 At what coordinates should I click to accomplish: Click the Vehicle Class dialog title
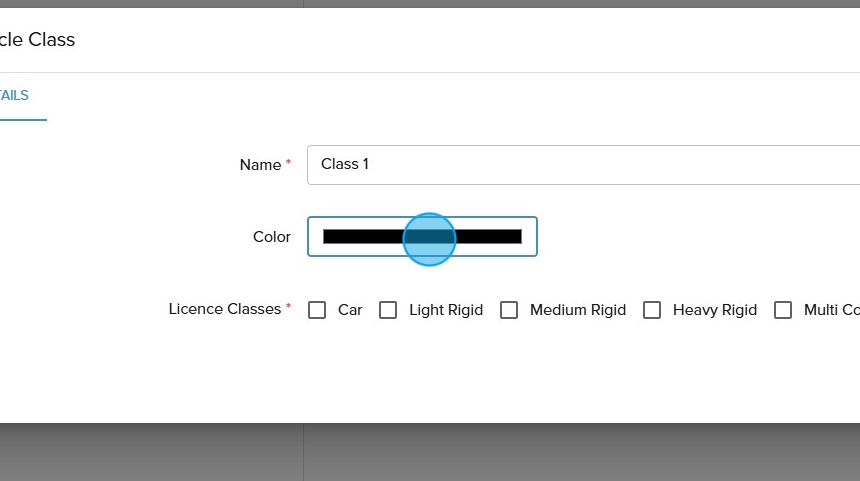[x=38, y=40]
